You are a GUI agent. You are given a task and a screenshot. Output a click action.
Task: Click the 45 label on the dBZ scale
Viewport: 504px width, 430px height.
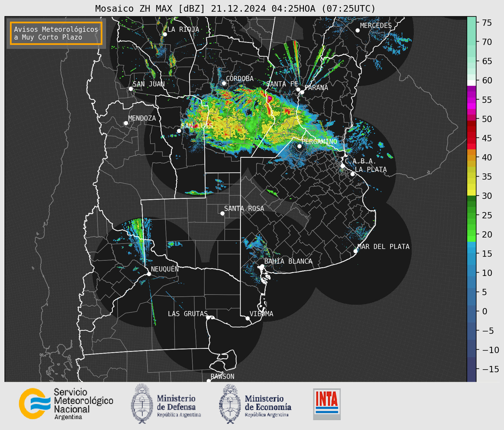487,138
